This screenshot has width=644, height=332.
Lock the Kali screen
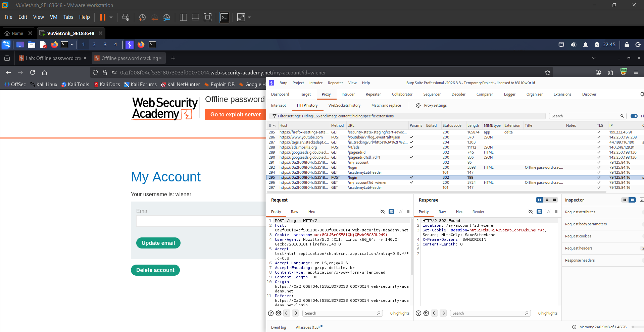point(627,45)
